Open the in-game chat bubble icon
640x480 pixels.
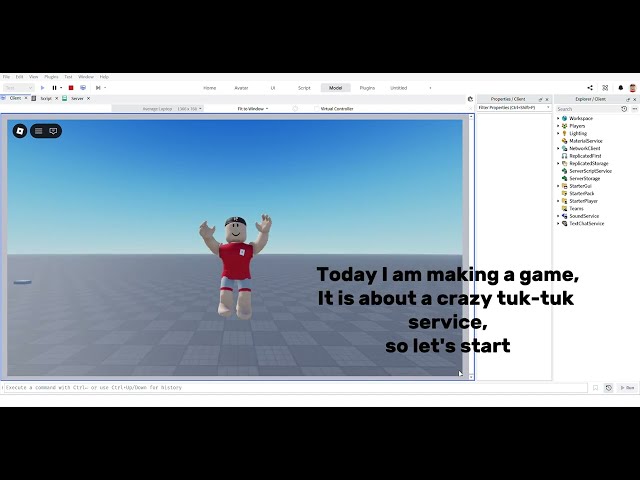(53, 131)
